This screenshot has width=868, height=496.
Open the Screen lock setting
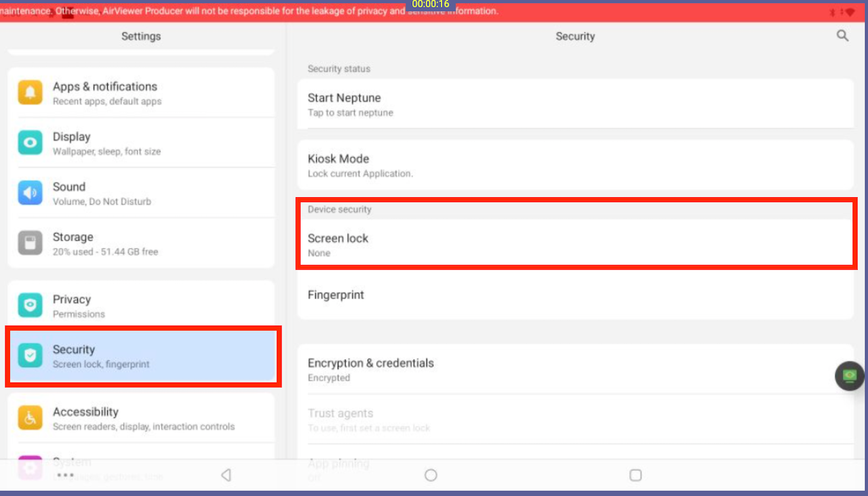(575, 245)
